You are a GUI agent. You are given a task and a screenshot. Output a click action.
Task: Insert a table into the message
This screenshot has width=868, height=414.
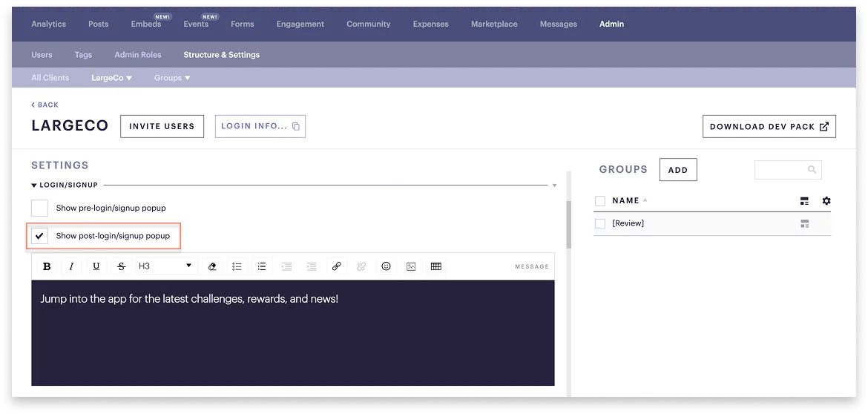[436, 266]
